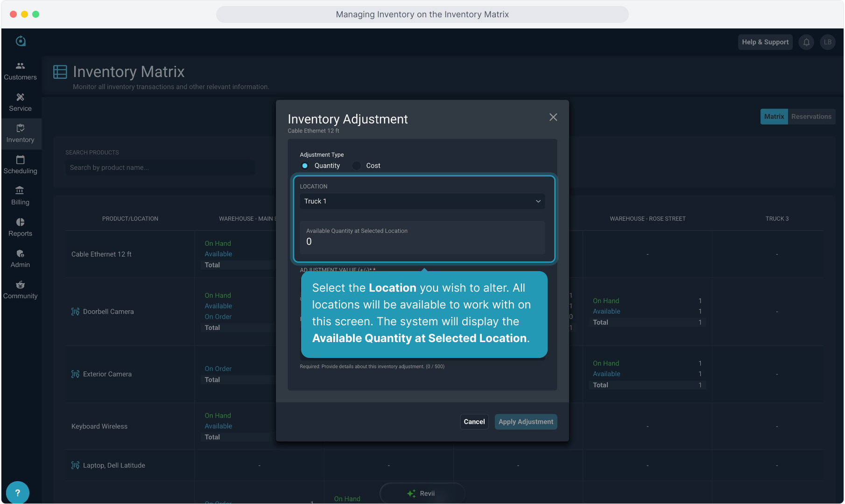Screen dimensions: 845x504
Task: Open the Community section icon
Action: pyautogui.click(x=20, y=285)
